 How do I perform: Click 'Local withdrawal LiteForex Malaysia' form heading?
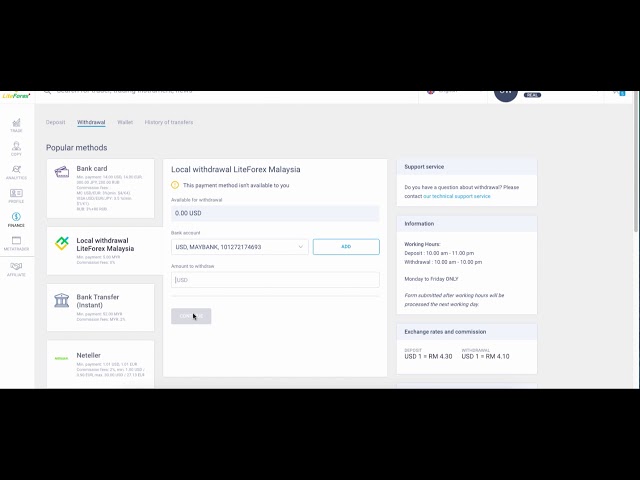(x=236, y=169)
